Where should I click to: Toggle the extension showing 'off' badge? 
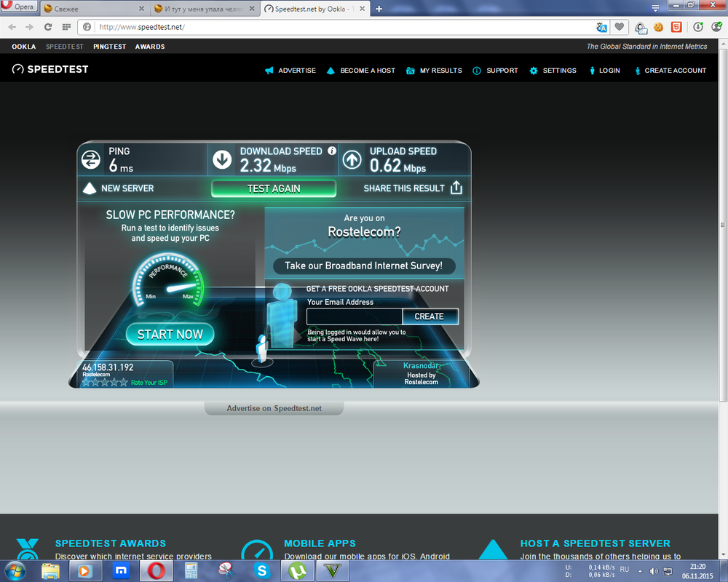641,28
